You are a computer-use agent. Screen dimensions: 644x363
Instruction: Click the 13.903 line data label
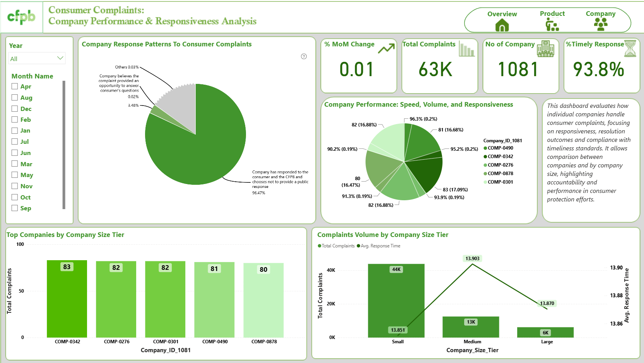tap(472, 259)
